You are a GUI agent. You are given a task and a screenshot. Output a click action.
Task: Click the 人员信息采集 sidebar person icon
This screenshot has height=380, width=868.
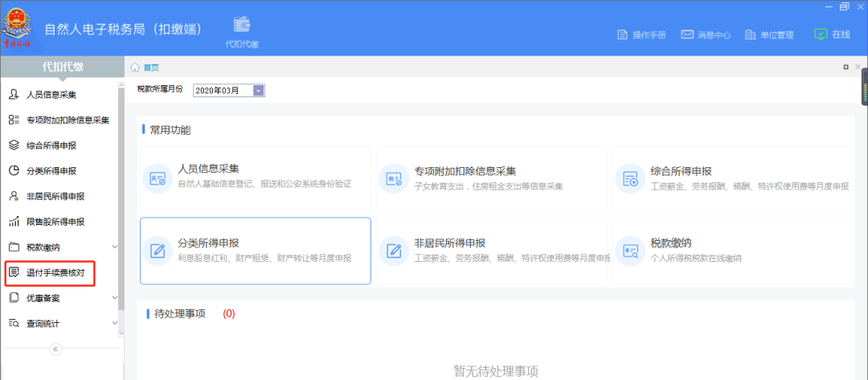click(x=14, y=95)
